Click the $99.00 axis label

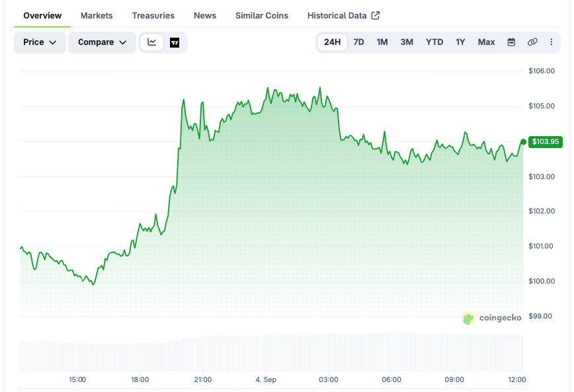pos(540,316)
